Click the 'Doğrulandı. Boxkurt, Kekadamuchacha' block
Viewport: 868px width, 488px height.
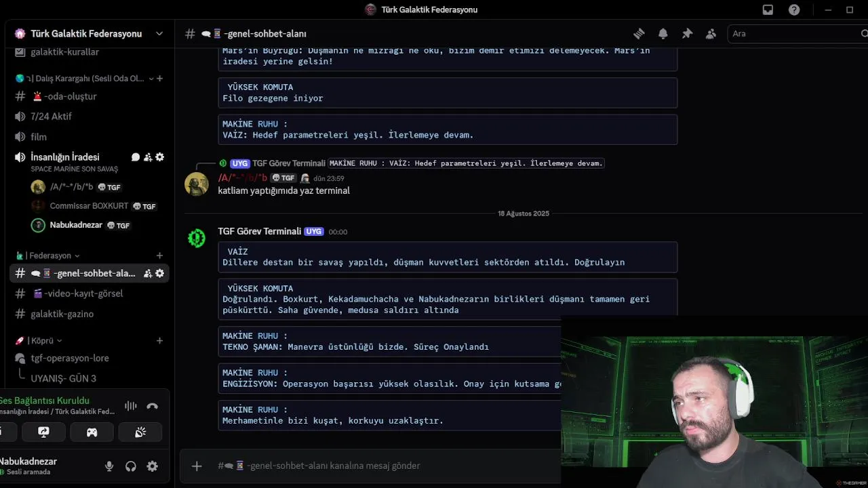(448, 299)
